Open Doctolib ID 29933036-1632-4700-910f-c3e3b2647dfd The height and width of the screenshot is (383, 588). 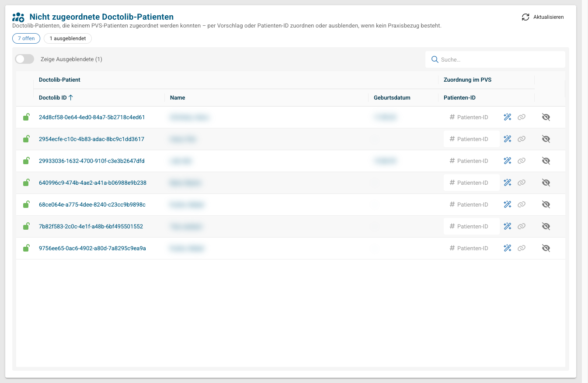[92, 161]
